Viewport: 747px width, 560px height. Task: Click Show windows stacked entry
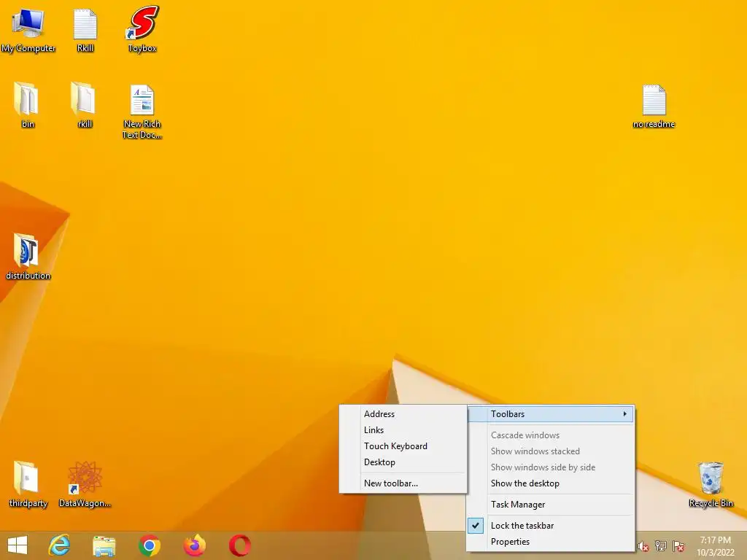click(x=550, y=451)
